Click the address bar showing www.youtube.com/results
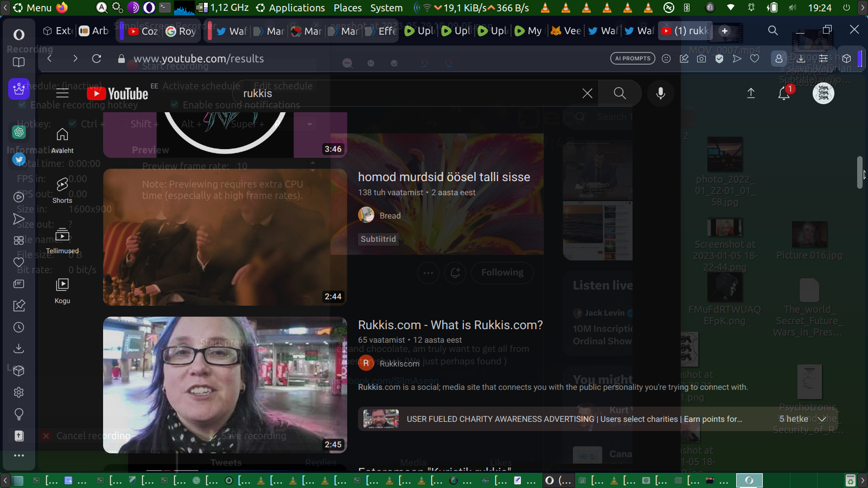Viewport: 868px width, 488px height. (x=199, y=59)
